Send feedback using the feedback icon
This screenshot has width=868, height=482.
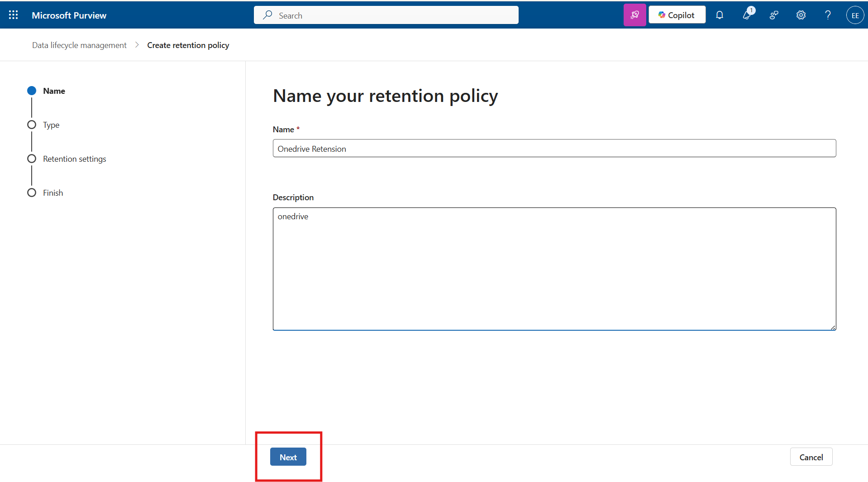coord(774,15)
